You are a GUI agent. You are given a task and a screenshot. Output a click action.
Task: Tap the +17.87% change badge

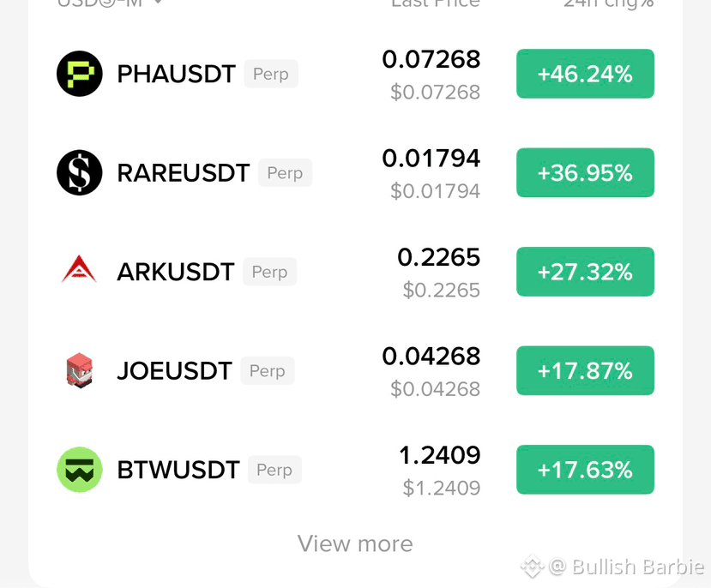point(585,370)
